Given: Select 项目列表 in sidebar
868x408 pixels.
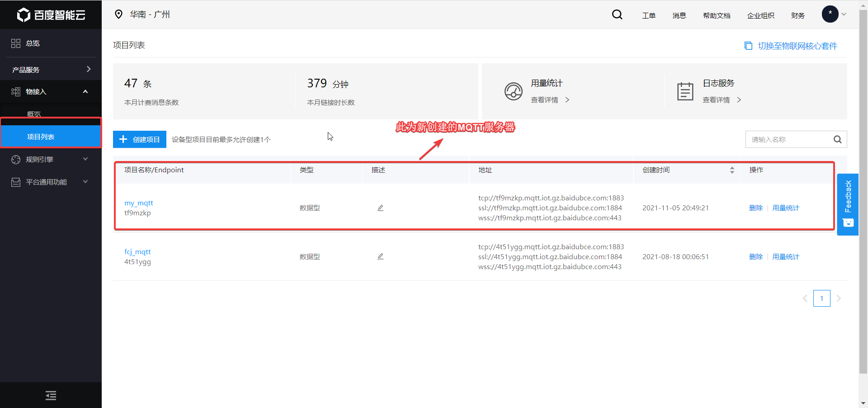Looking at the screenshot, I should point(51,137).
